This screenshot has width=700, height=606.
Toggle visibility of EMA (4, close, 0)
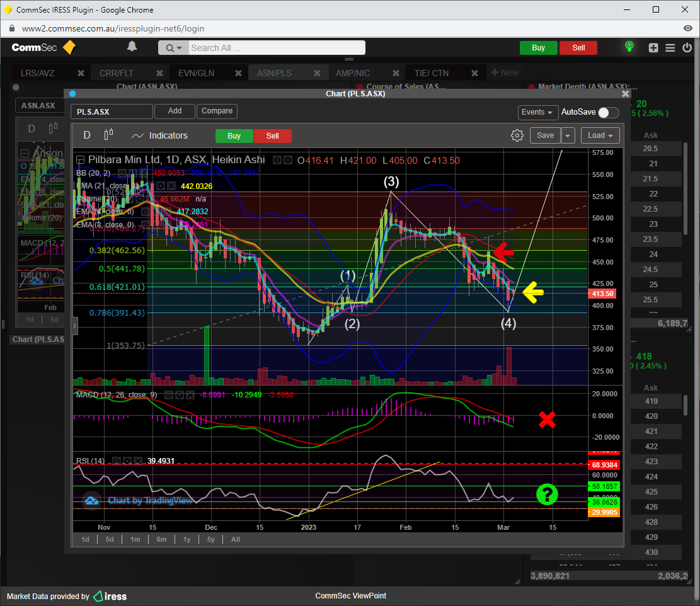[146, 212]
